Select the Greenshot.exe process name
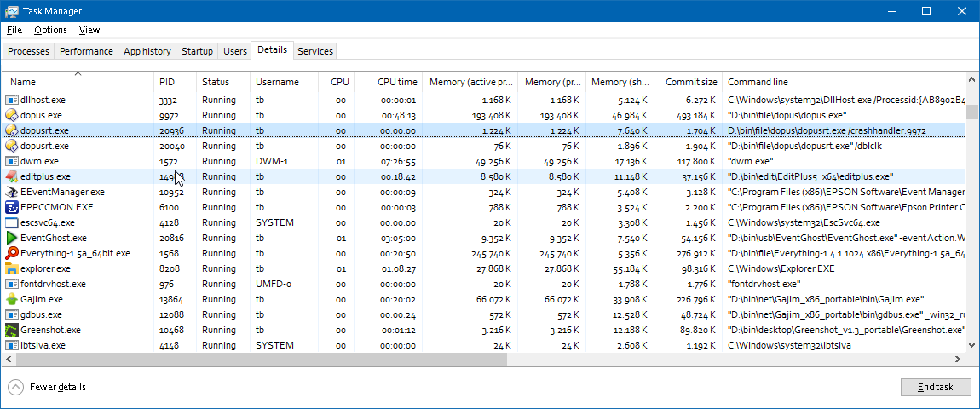Image resolution: width=980 pixels, height=409 pixels. coord(50,331)
